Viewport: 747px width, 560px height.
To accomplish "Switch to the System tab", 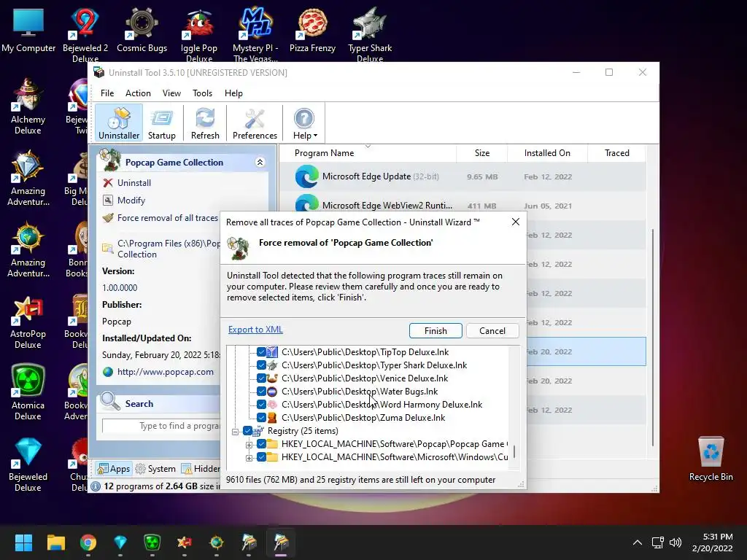I will coord(155,469).
